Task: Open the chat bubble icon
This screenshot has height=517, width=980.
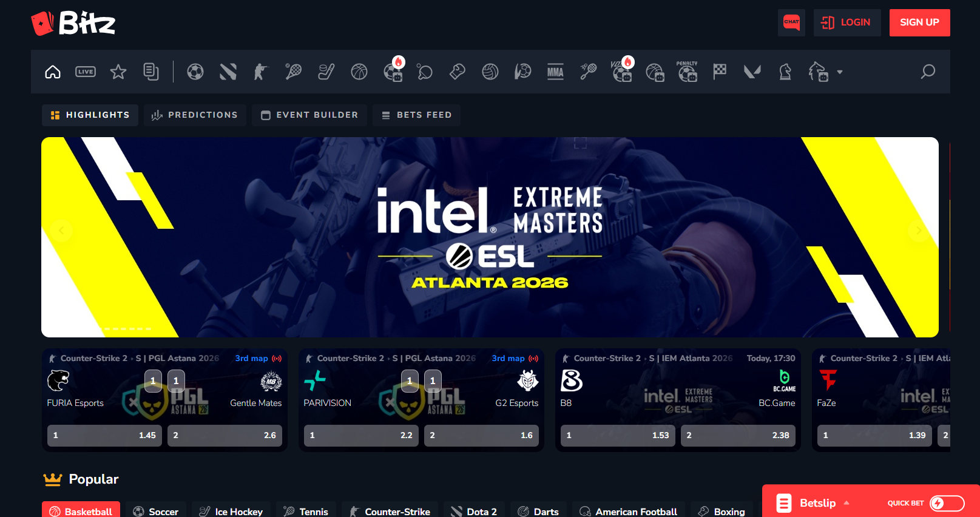Action: click(x=791, y=22)
